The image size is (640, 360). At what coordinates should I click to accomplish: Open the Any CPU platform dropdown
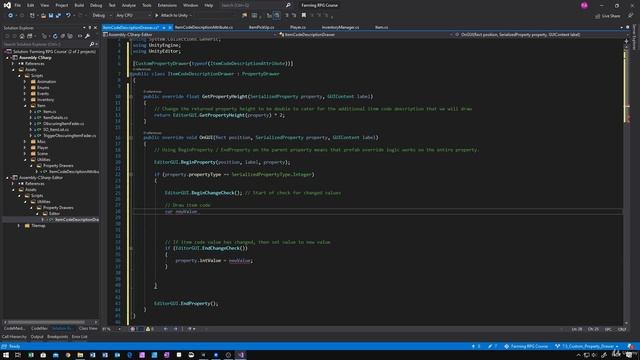pos(133,16)
